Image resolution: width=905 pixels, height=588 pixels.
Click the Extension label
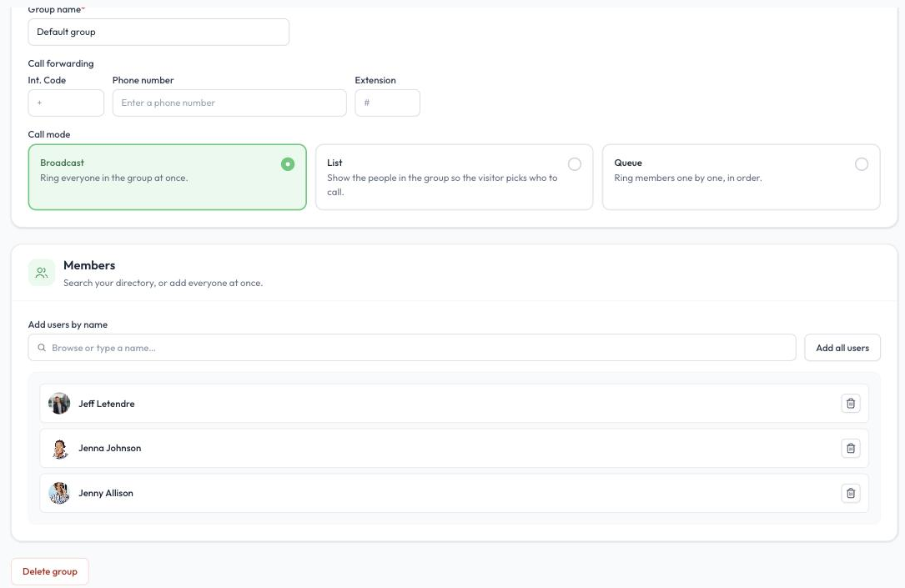point(375,80)
